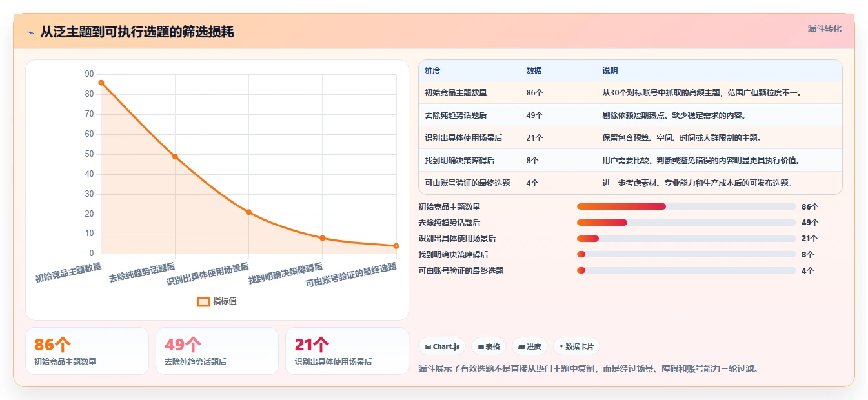The image size is (868, 400).
Task: Click y-axis tick label 50
Action: (89, 154)
